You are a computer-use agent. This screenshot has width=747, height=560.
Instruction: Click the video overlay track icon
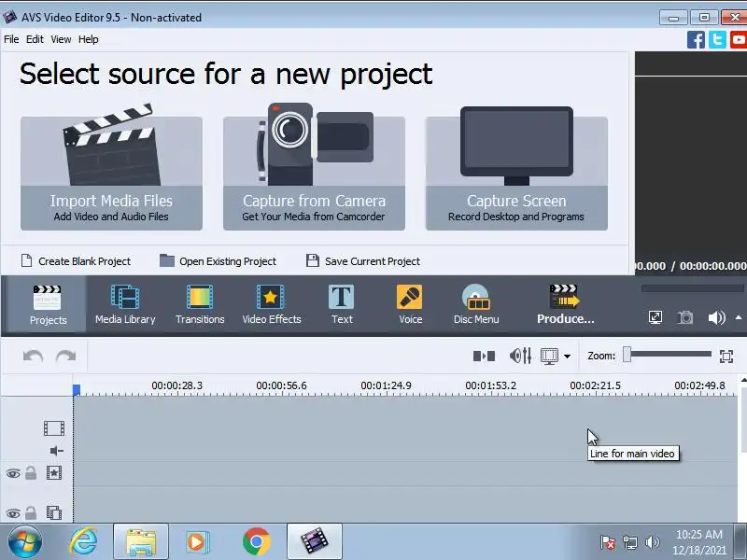(54, 512)
